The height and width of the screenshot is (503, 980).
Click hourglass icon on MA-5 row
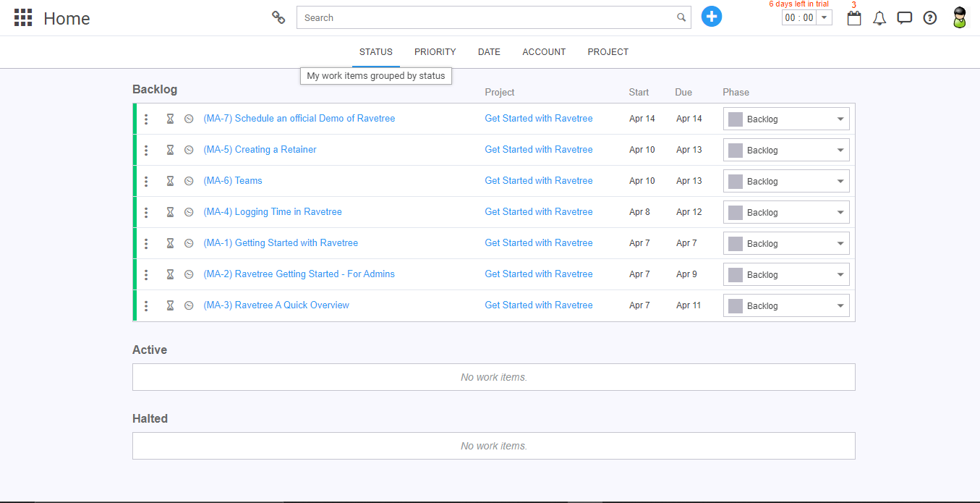(x=170, y=150)
